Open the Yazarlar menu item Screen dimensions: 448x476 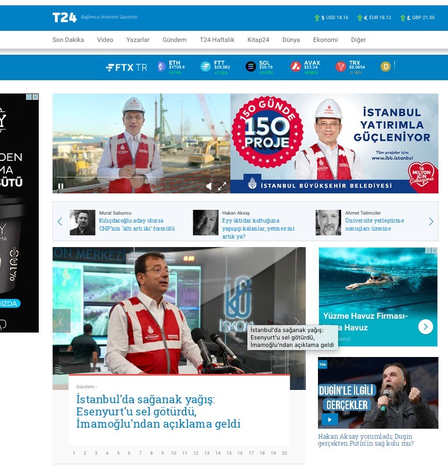click(137, 40)
